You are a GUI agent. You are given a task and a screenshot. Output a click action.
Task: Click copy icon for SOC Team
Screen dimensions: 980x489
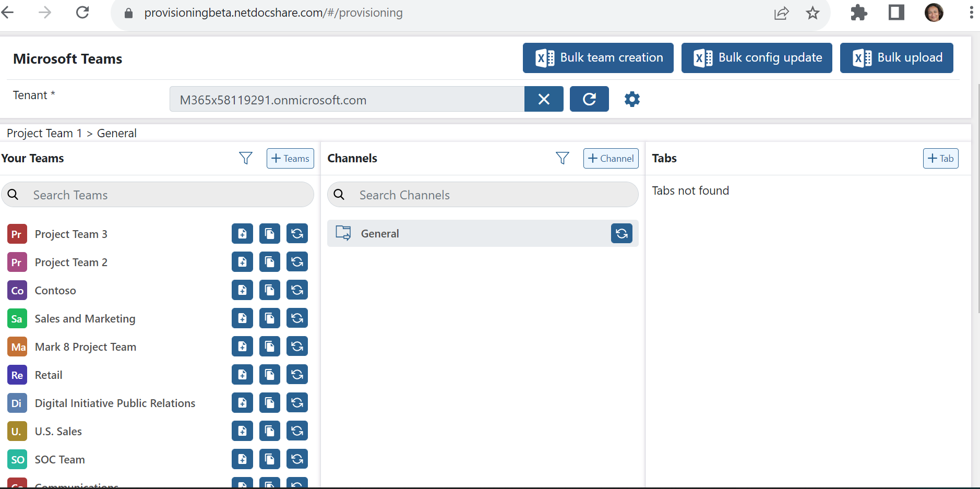(x=270, y=459)
